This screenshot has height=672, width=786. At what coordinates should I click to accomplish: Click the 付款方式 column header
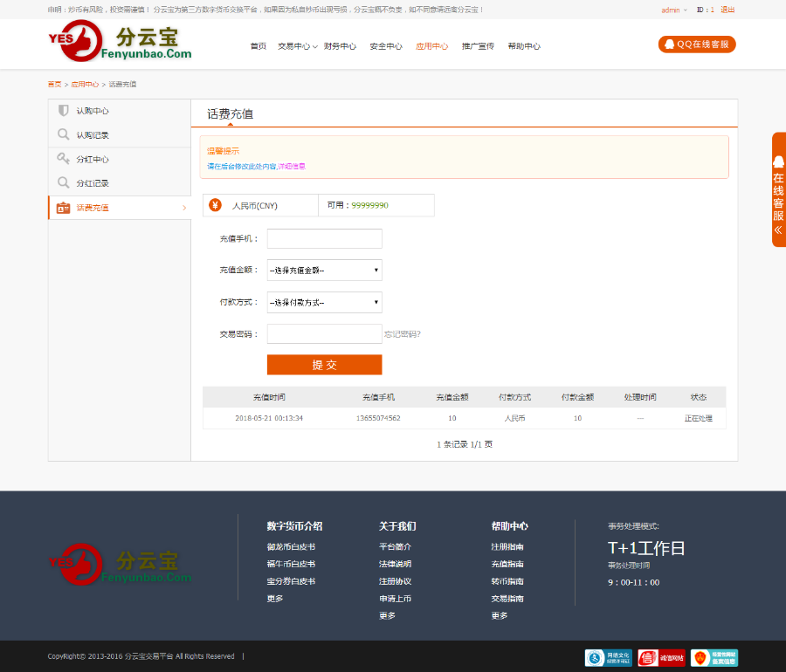pyautogui.click(x=514, y=397)
